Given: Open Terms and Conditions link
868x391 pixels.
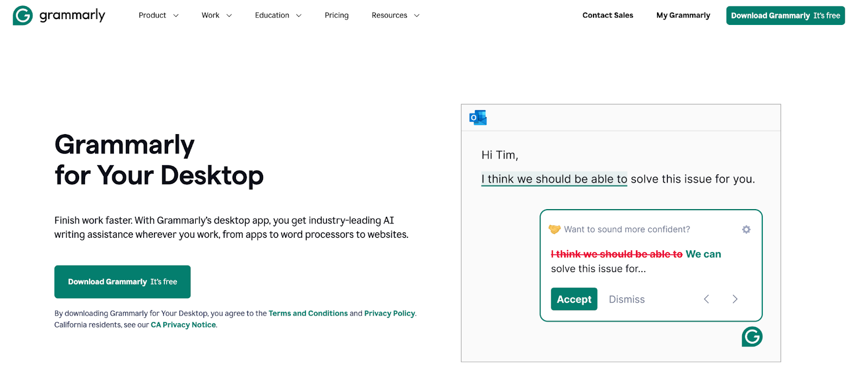Looking at the screenshot, I should 308,313.
